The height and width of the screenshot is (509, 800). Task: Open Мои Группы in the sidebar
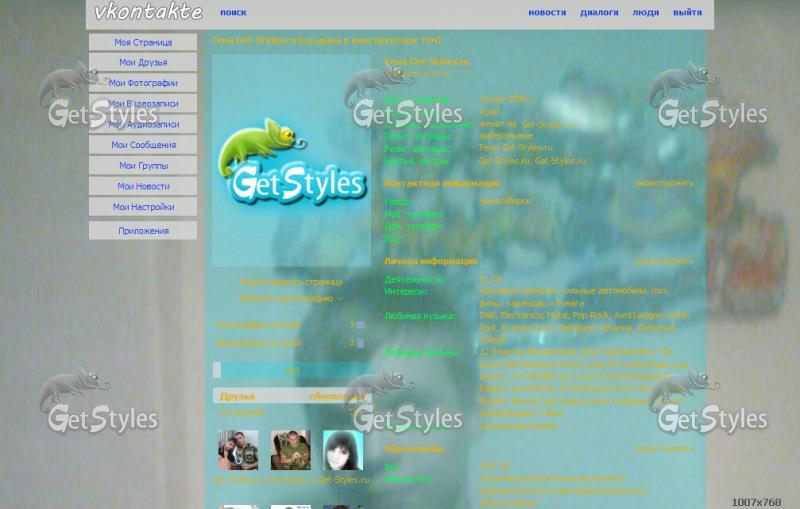coord(143,166)
